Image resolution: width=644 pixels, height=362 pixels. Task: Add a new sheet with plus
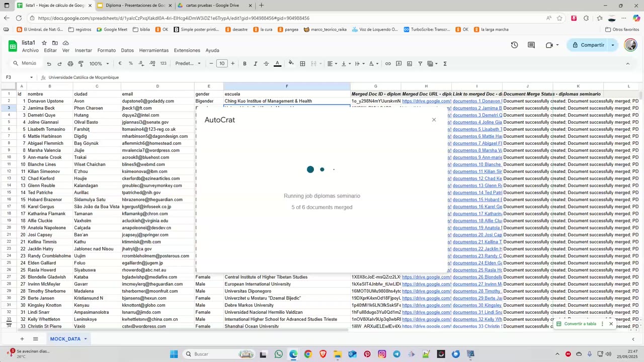pos(22,339)
